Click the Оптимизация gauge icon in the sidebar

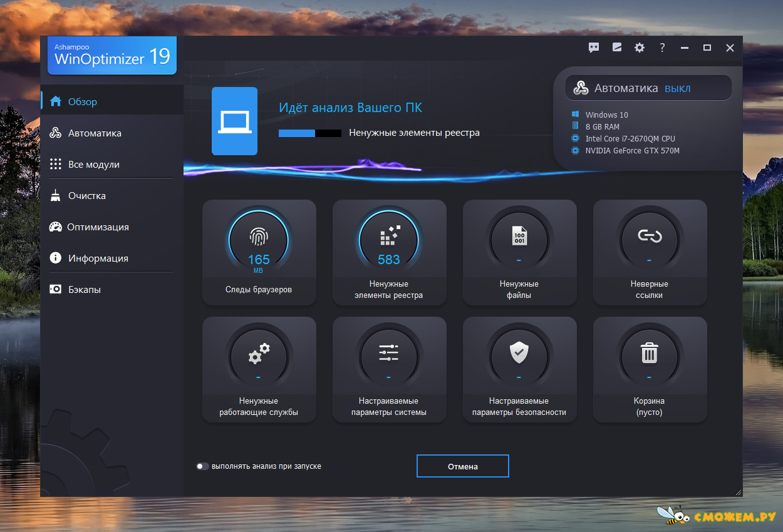pos(56,227)
